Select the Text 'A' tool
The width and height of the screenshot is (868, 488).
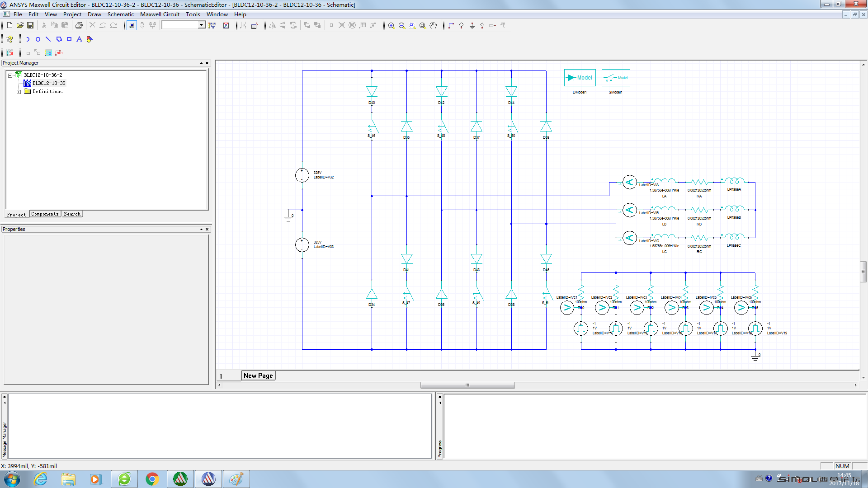point(79,39)
